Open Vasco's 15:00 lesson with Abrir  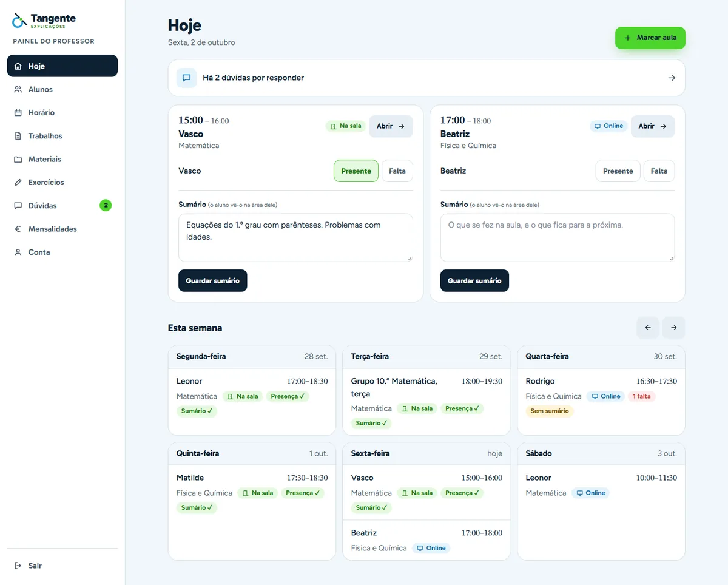(391, 126)
